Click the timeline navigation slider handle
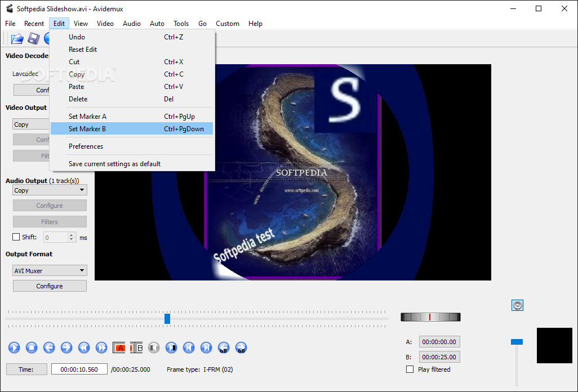This screenshot has height=392, width=578. coord(167,319)
